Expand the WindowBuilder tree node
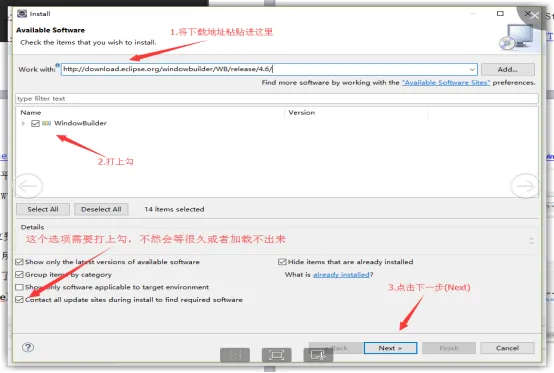This screenshot has height=373, width=554. click(x=23, y=123)
